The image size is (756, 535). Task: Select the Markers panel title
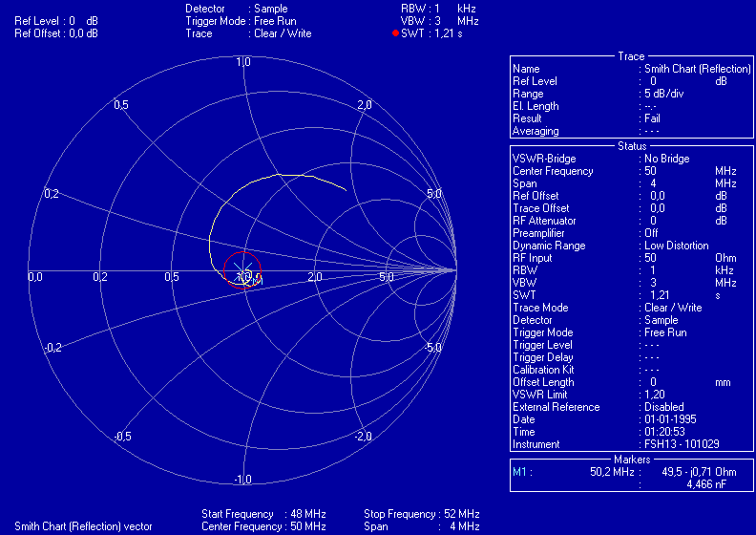[631, 460]
